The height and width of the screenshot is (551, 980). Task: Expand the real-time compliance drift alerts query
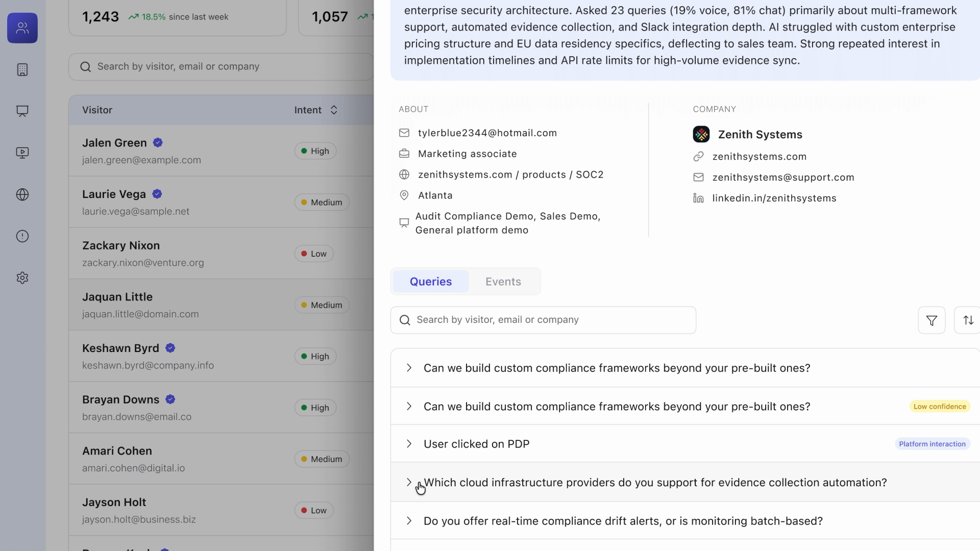[x=409, y=521]
